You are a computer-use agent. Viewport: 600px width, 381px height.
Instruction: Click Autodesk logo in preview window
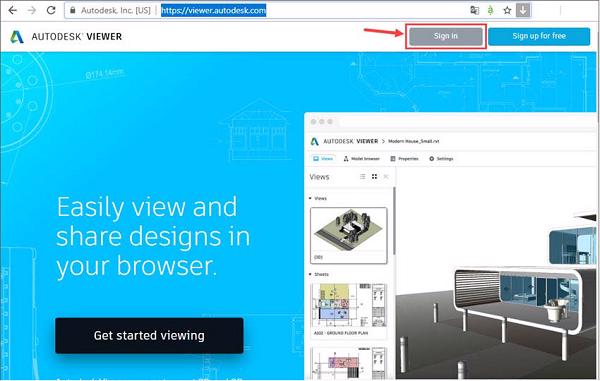[315, 142]
